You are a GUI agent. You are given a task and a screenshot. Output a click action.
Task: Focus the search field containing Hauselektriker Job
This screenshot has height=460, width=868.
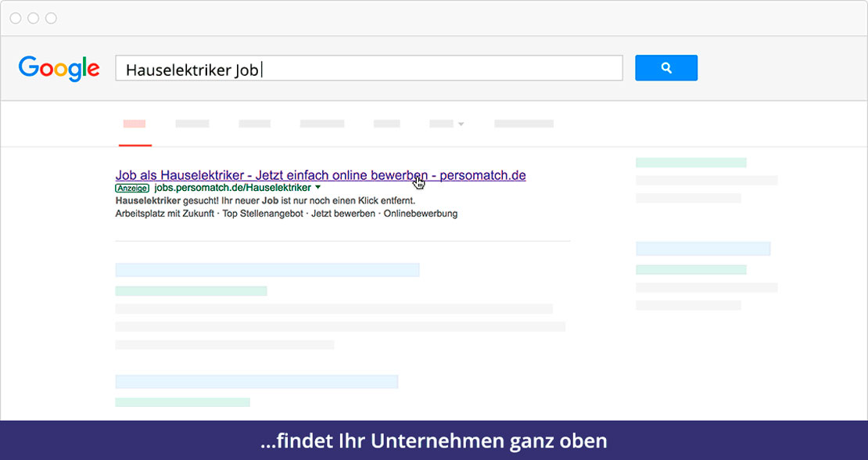pyautogui.click(x=368, y=68)
